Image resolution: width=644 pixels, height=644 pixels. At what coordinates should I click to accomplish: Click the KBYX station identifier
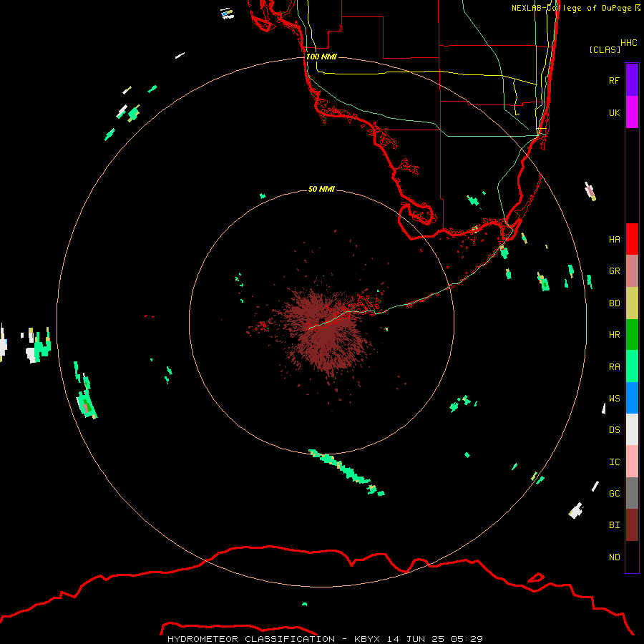pyautogui.click(x=369, y=639)
